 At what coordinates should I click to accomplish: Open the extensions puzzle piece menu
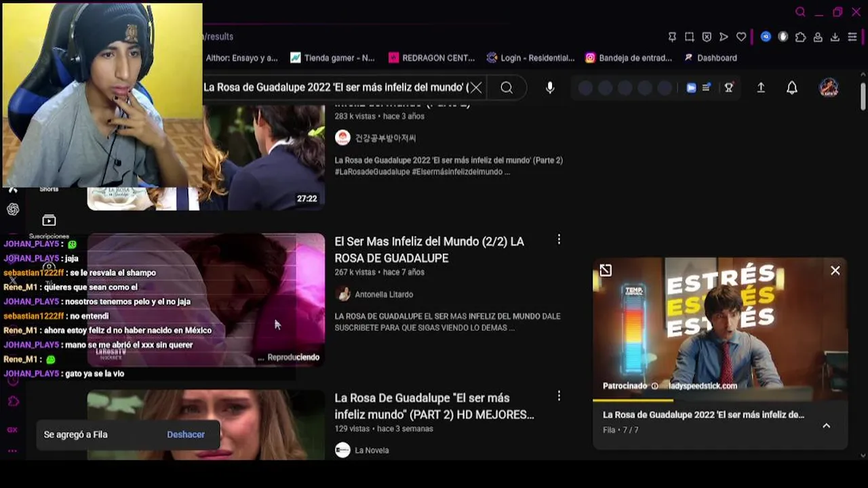[801, 37]
